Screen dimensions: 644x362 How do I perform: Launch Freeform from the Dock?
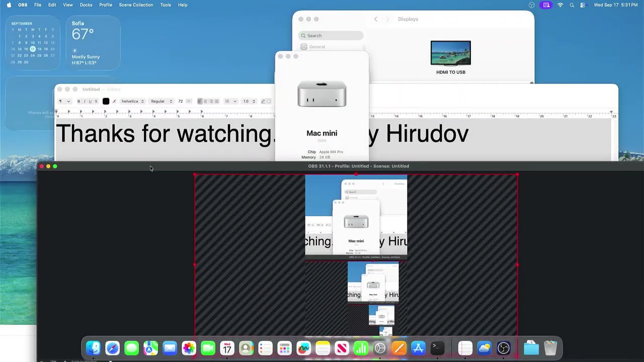tap(303, 348)
